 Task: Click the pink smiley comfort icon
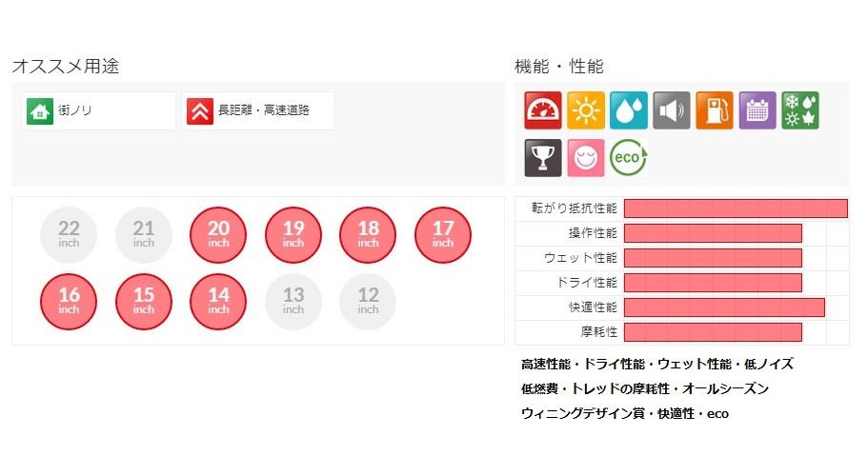586,158
